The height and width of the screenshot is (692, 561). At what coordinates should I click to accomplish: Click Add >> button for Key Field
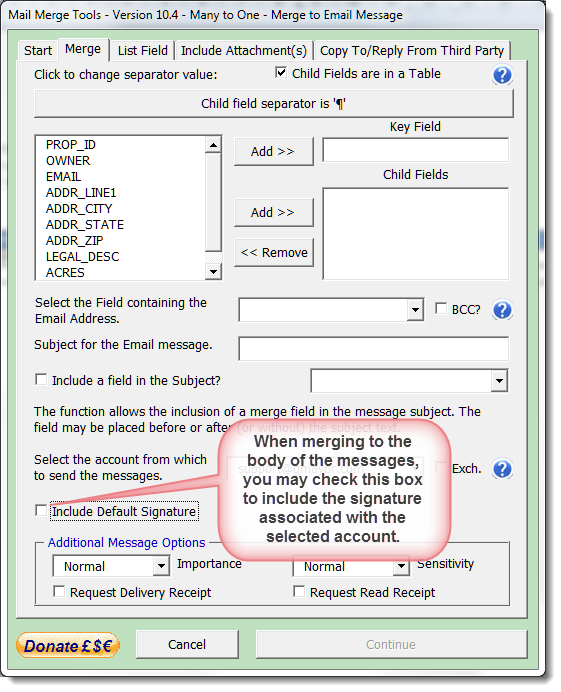click(x=273, y=151)
